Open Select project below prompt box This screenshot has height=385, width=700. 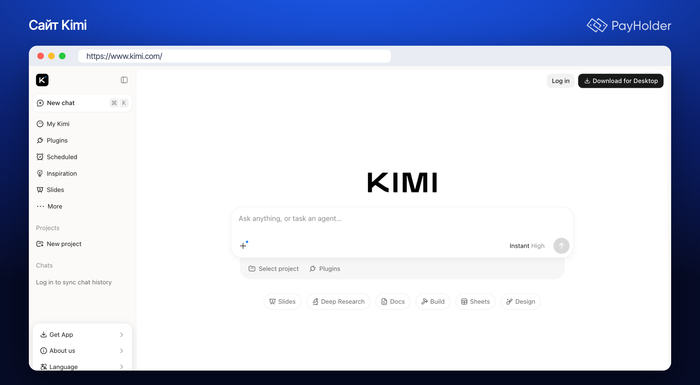click(274, 269)
